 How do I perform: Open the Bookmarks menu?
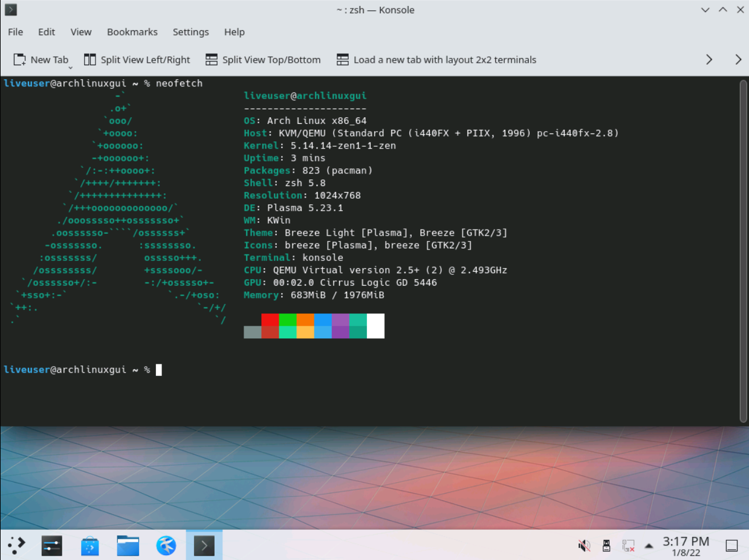[132, 32]
